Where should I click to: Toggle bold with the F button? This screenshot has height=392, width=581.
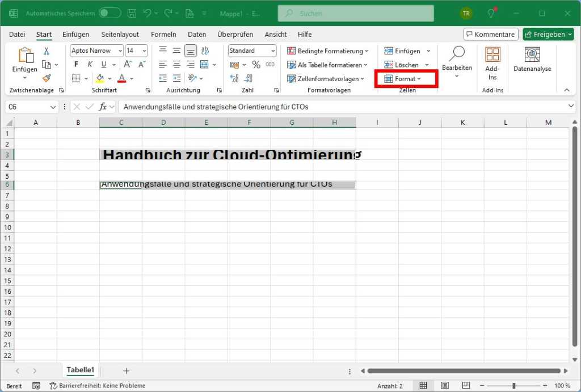(77, 65)
